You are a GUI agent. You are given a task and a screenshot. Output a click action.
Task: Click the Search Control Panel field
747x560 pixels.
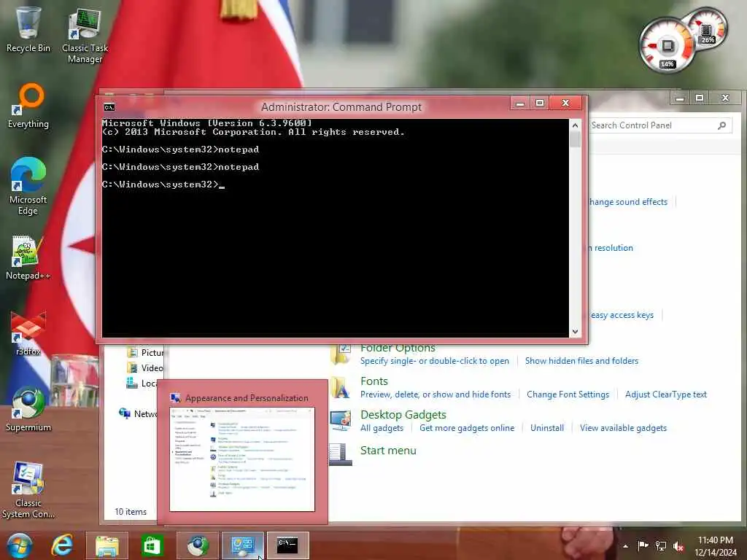click(659, 125)
